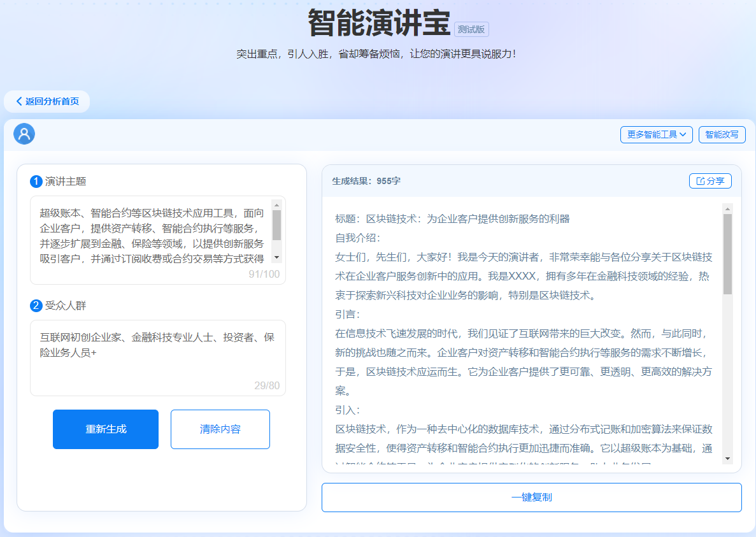756x537 pixels.
Task: Click the number 1 step badge
Action: [36, 182]
